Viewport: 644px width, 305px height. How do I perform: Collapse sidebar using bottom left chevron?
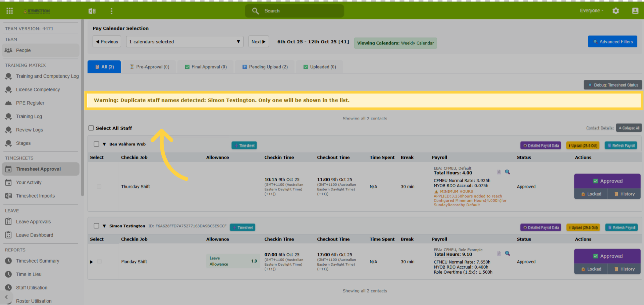[x=6, y=297]
